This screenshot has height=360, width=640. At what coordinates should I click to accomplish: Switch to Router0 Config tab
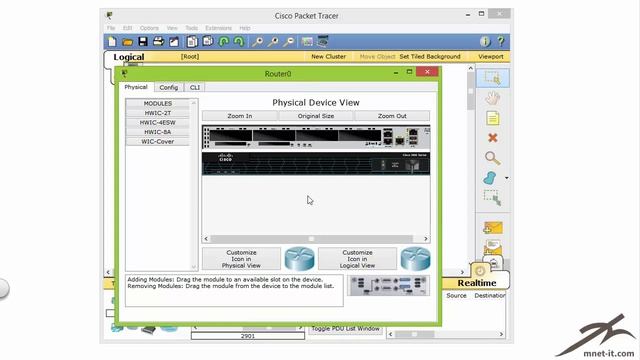click(169, 87)
